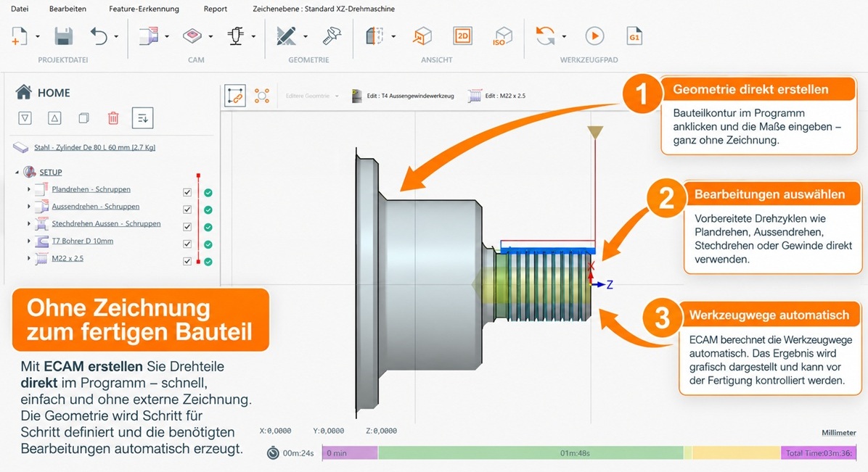Recalculate toolpaths with the circular arrows icon

tap(545, 36)
